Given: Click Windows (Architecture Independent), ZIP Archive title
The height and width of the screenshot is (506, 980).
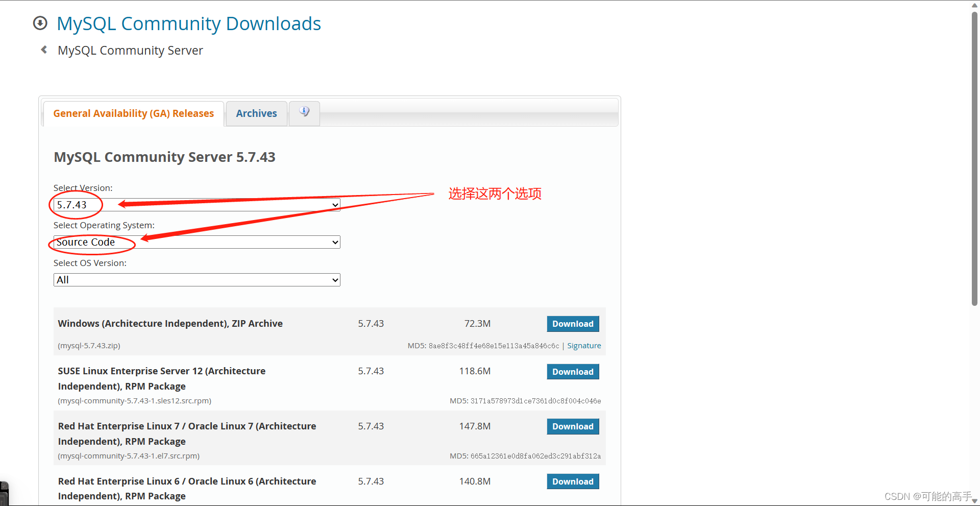Looking at the screenshot, I should pos(170,324).
